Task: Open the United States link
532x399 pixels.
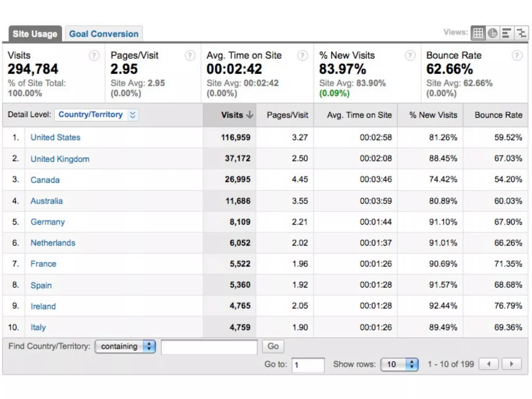Action: (55, 137)
